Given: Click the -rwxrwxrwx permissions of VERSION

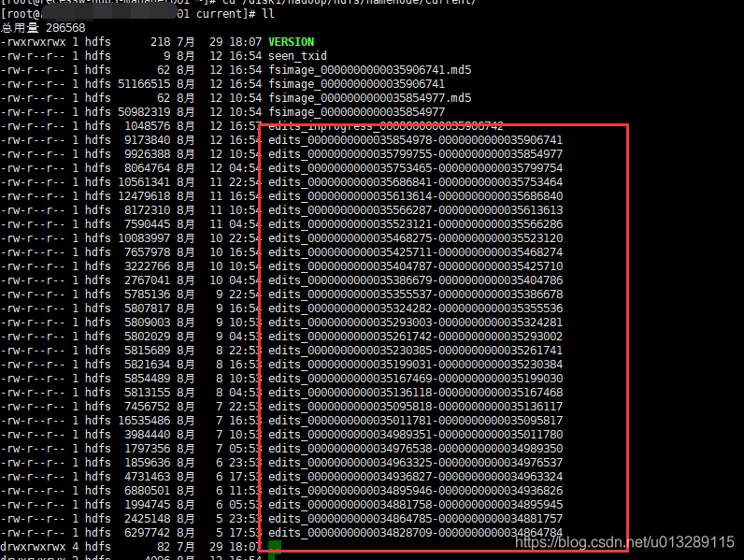Looking at the screenshot, I should [x=33, y=42].
